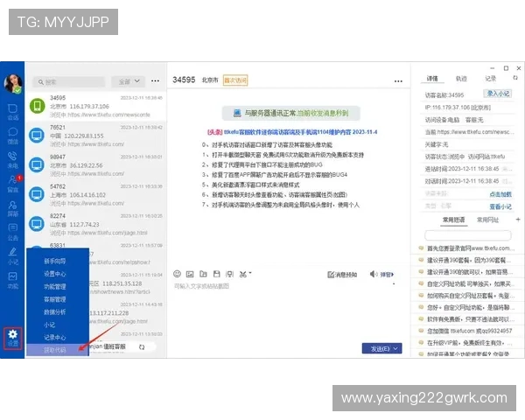Click the 首次访问 tag in chat header
Screen dimensions: 525x420
pyautogui.click(x=235, y=80)
